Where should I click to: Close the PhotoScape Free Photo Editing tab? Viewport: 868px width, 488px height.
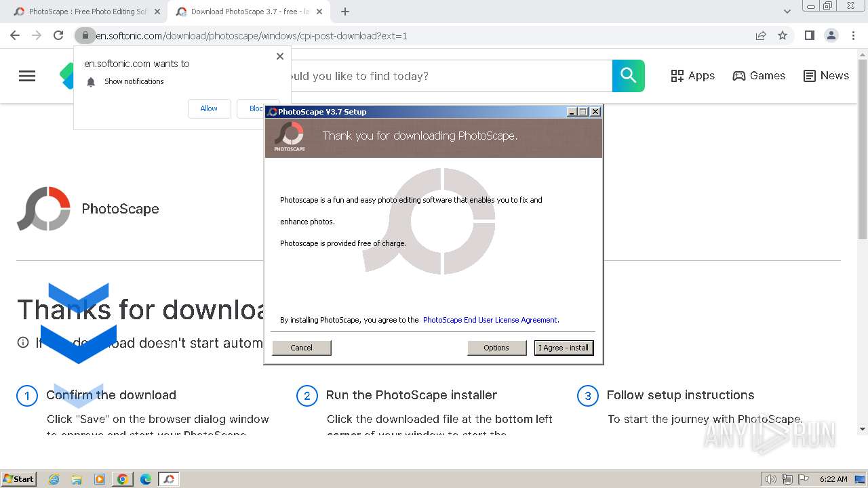[157, 12]
